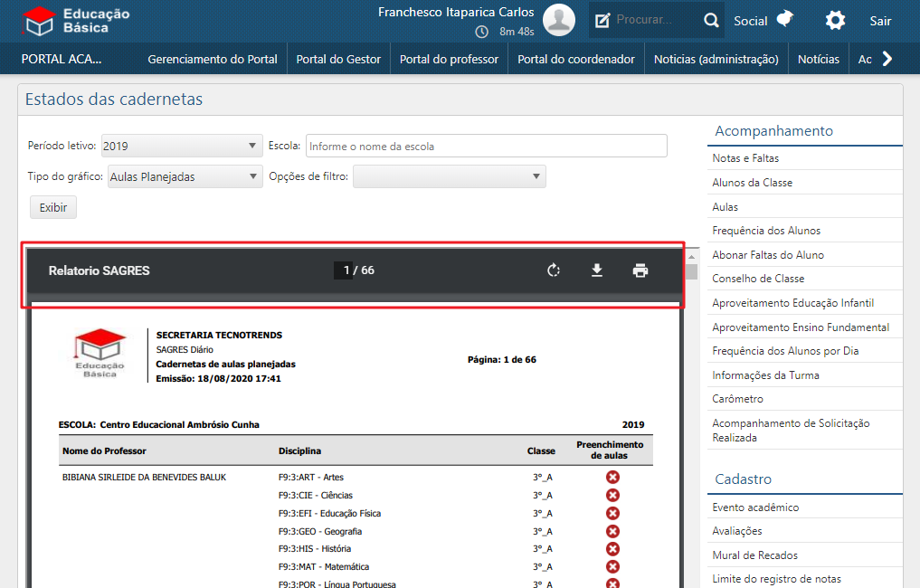Click the report's Educação Básica logo
Image resolution: width=920 pixels, height=588 pixels.
pos(100,354)
